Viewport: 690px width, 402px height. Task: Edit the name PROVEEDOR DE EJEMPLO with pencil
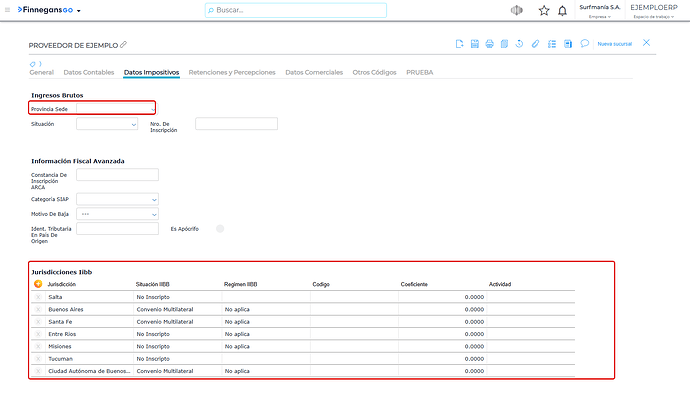click(124, 44)
